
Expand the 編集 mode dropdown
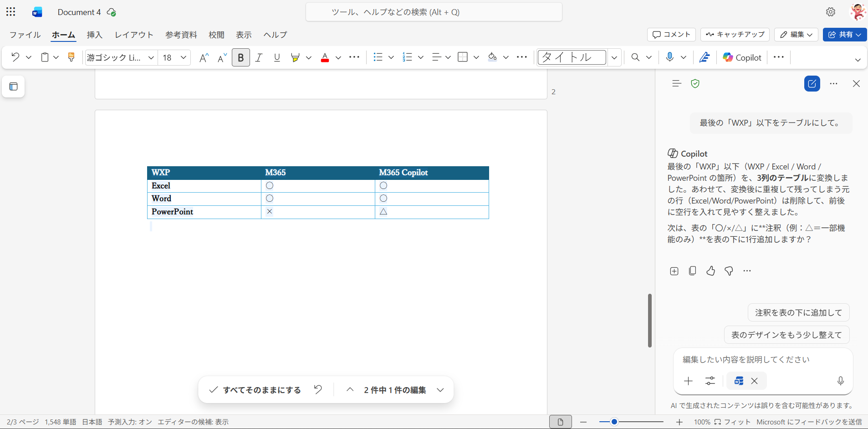[x=796, y=35]
